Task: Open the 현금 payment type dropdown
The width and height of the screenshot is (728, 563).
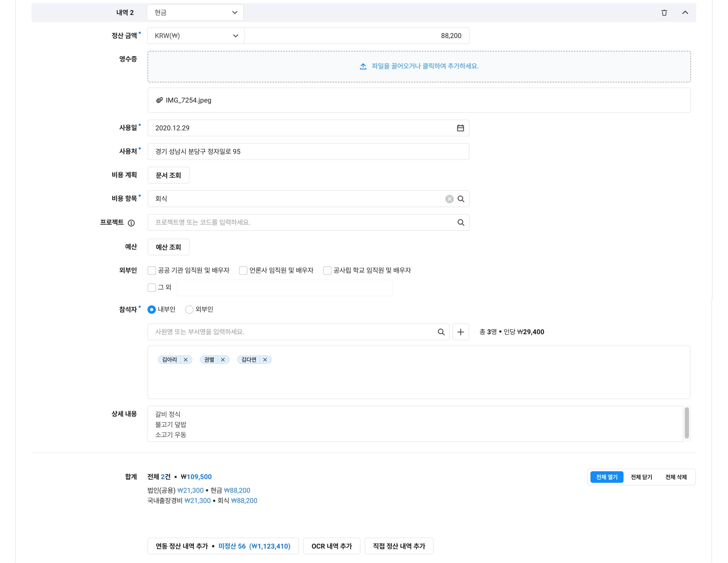Action: coord(195,13)
